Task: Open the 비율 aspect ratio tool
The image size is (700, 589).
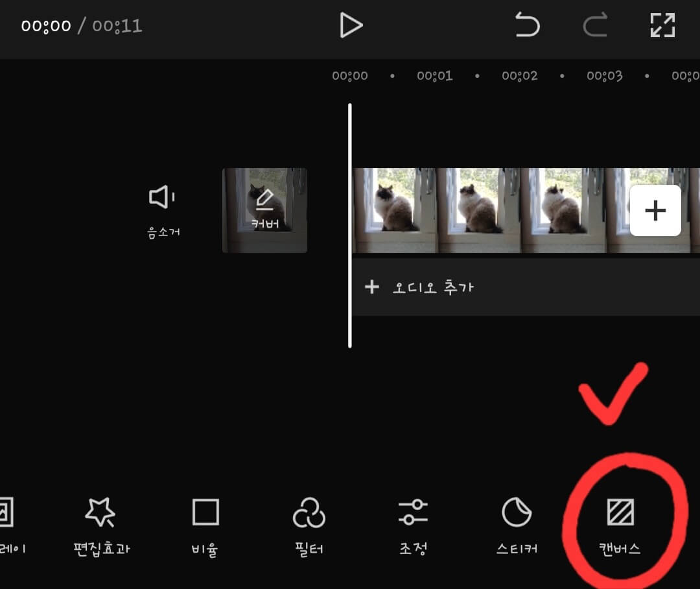Action: coord(205,527)
